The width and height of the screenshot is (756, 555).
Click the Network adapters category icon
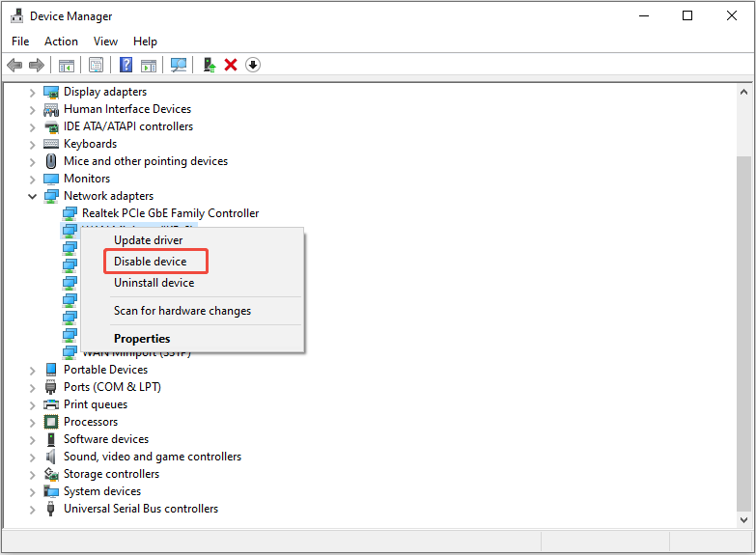click(51, 196)
